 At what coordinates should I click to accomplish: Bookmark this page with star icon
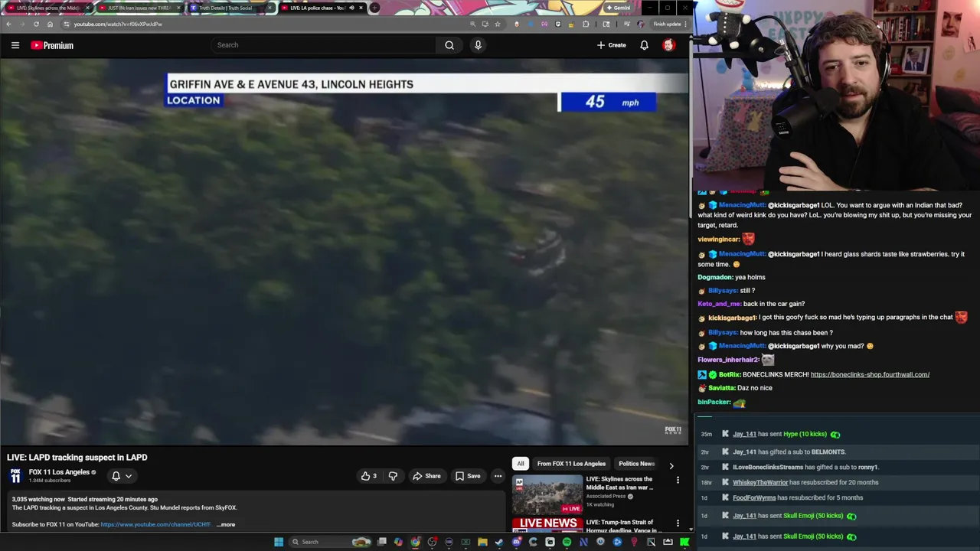pos(498,24)
